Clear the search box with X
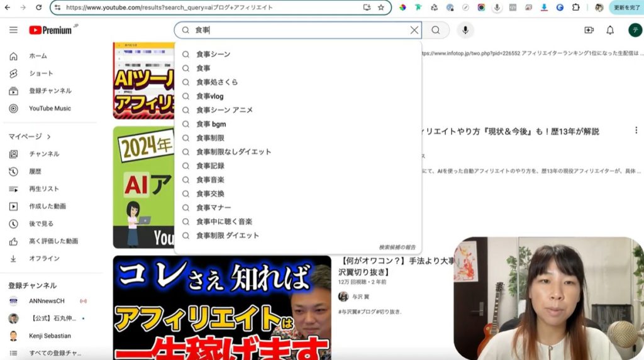The height and width of the screenshot is (360, 644). coord(414,30)
